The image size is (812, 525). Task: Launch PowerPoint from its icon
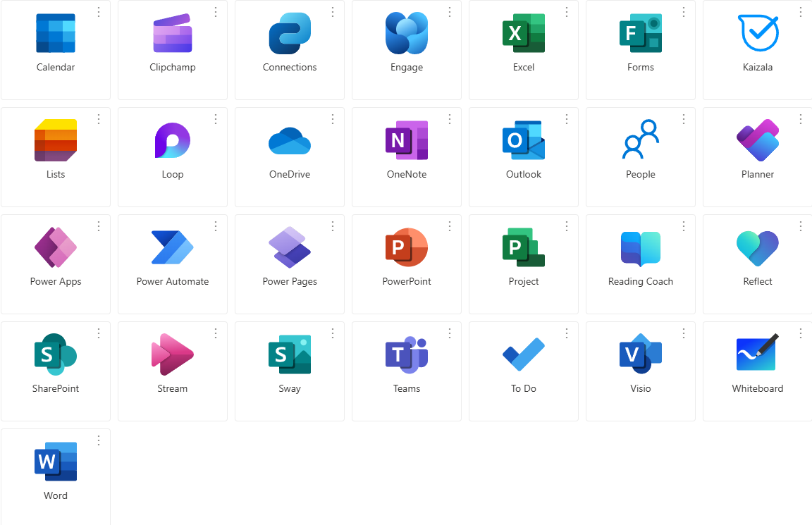[x=407, y=247]
